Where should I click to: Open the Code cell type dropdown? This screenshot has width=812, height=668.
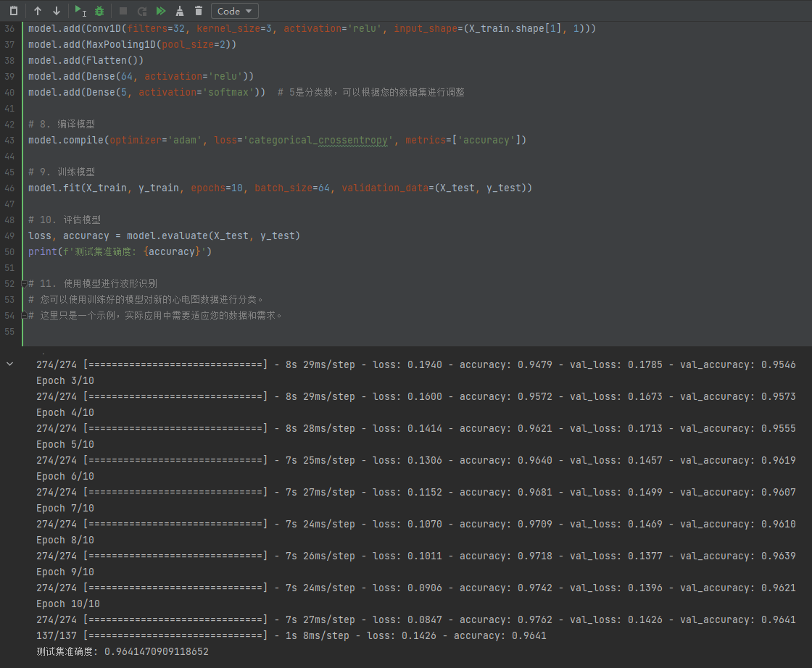coord(234,11)
